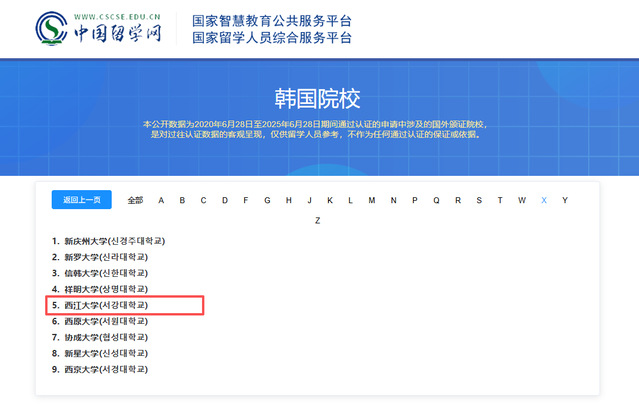Open 西原大学 list entry
Screen dimensions: 639x404
click(100, 321)
